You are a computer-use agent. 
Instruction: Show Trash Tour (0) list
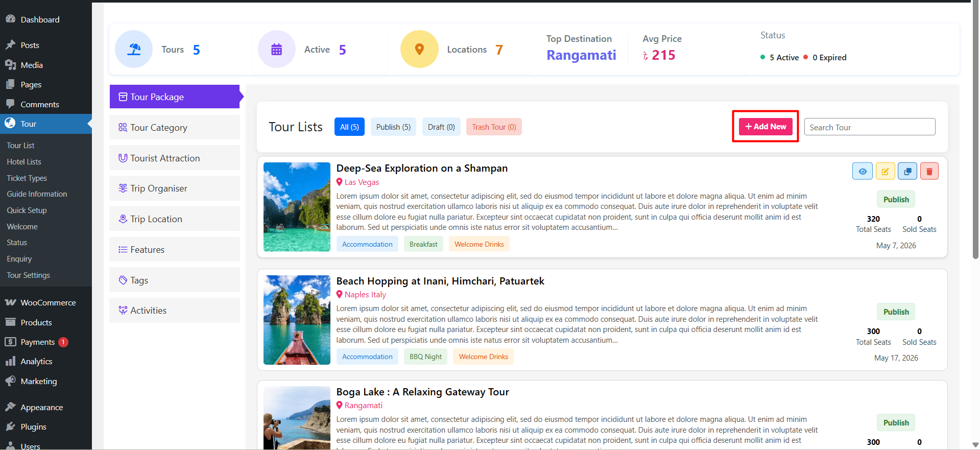(x=493, y=127)
